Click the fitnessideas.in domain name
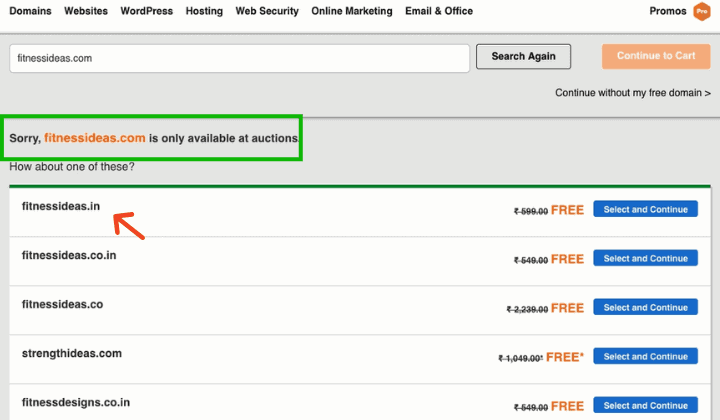720x420 pixels. 61,206
